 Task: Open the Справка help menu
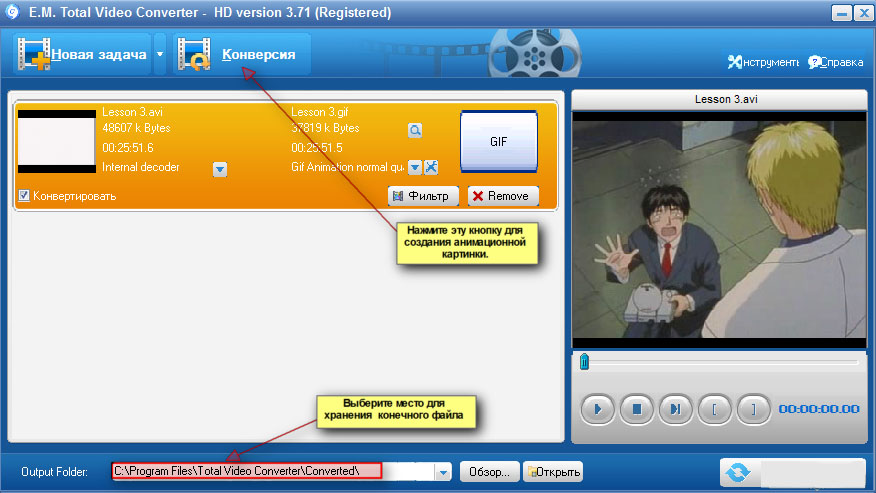(x=836, y=62)
